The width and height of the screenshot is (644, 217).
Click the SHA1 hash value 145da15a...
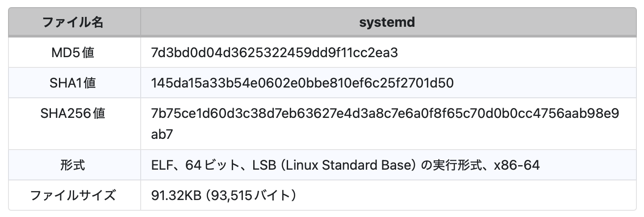(302, 83)
